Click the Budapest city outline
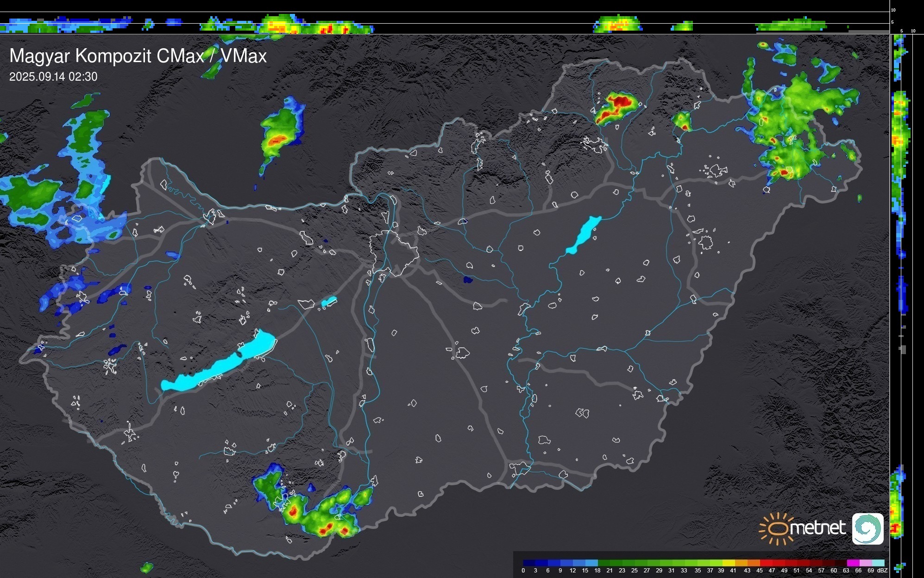The height and width of the screenshot is (578, 924). (x=394, y=253)
